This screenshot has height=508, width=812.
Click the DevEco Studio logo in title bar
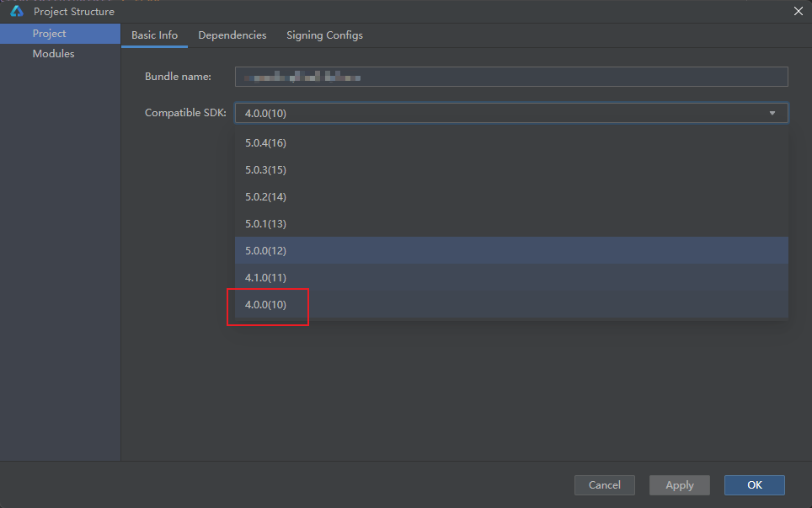pyautogui.click(x=17, y=12)
